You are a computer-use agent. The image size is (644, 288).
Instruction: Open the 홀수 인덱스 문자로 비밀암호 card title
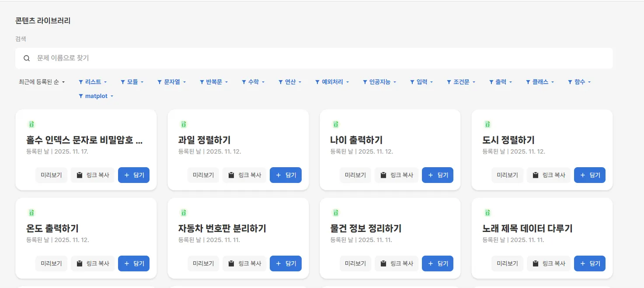tap(84, 140)
